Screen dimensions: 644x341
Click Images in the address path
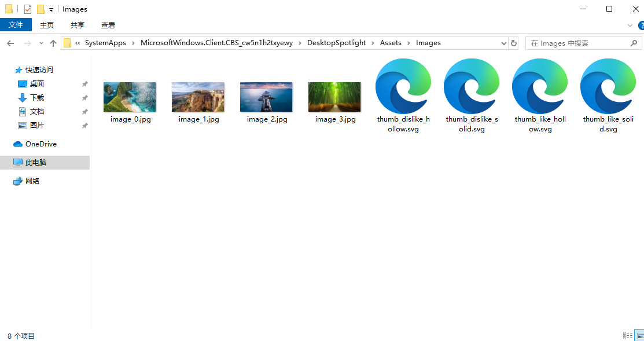point(428,43)
